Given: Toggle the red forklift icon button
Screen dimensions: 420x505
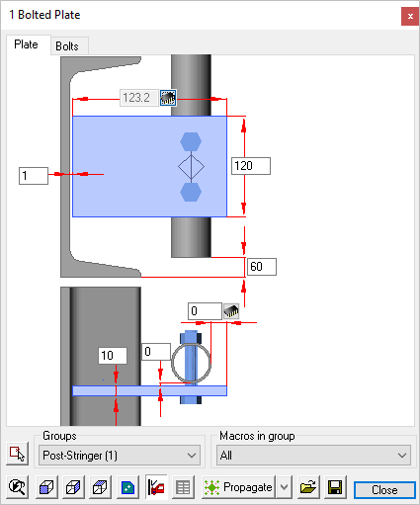Looking at the screenshot, I should [156, 487].
